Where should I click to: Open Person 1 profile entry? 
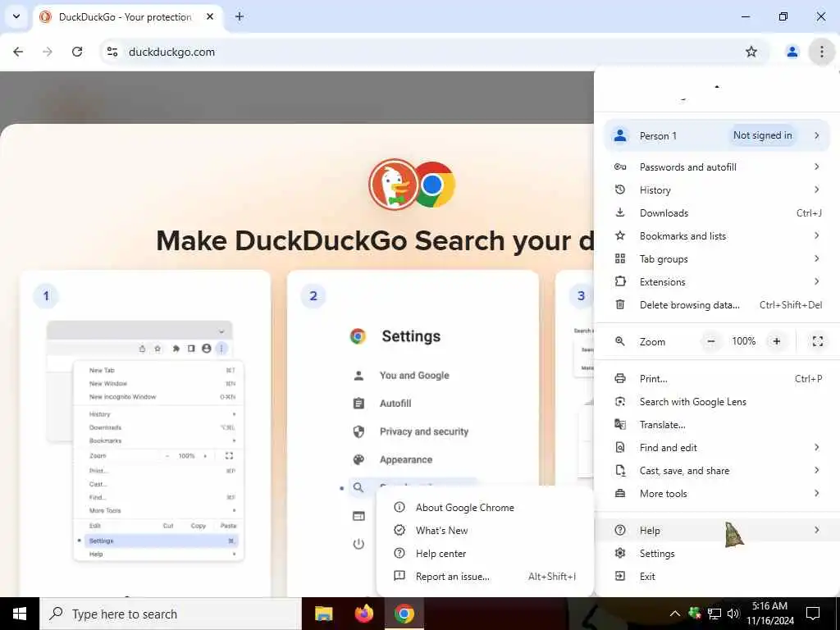(x=717, y=135)
